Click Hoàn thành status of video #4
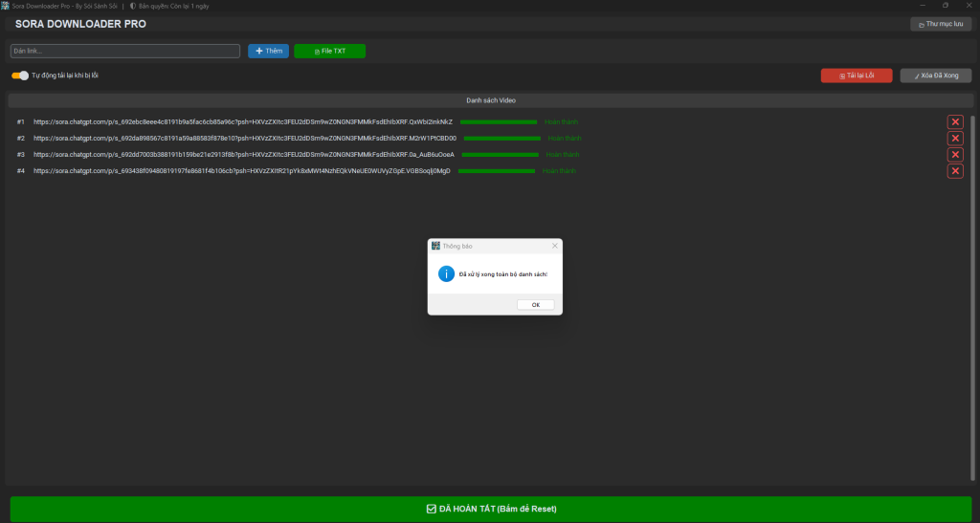This screenshot has height=523, width=980. (x=559, y=170)
